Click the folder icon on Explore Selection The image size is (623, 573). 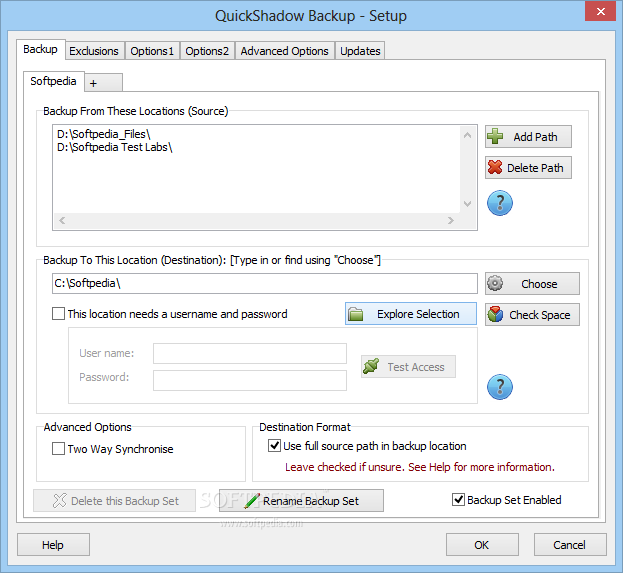[x=356, y=314]
